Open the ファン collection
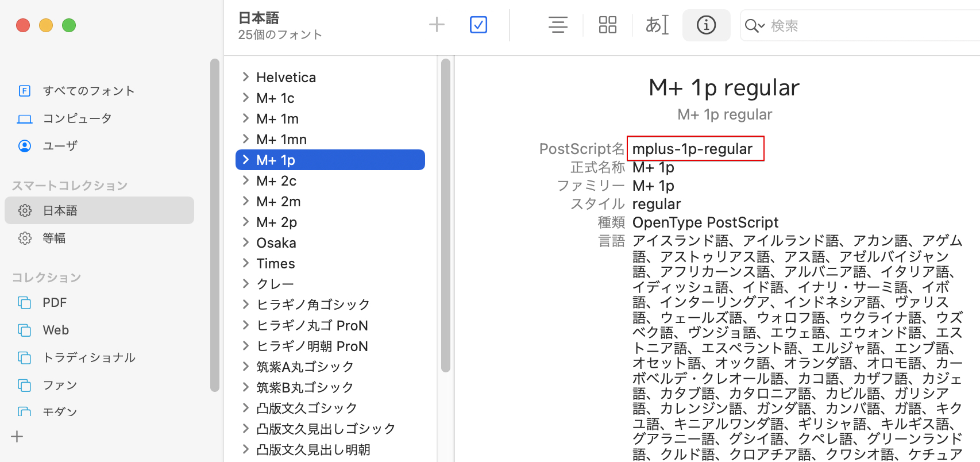980x462 pixels. click(99, 386)
